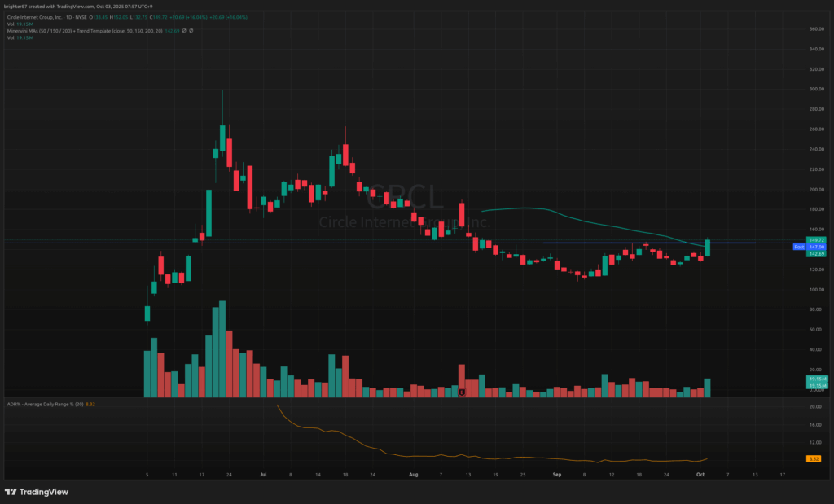Click the small event marker on August volume bar
The image size is (834, 504).
click(461, 392)
